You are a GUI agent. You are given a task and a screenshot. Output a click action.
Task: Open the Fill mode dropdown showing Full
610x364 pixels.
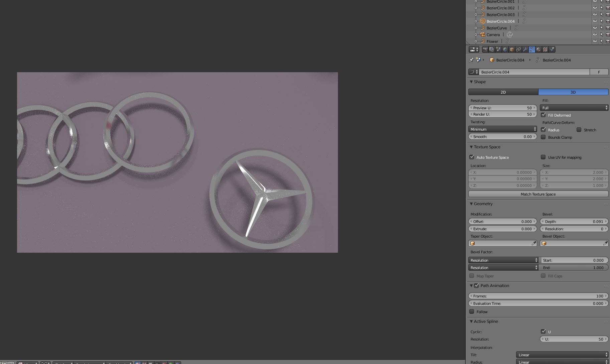574,108
